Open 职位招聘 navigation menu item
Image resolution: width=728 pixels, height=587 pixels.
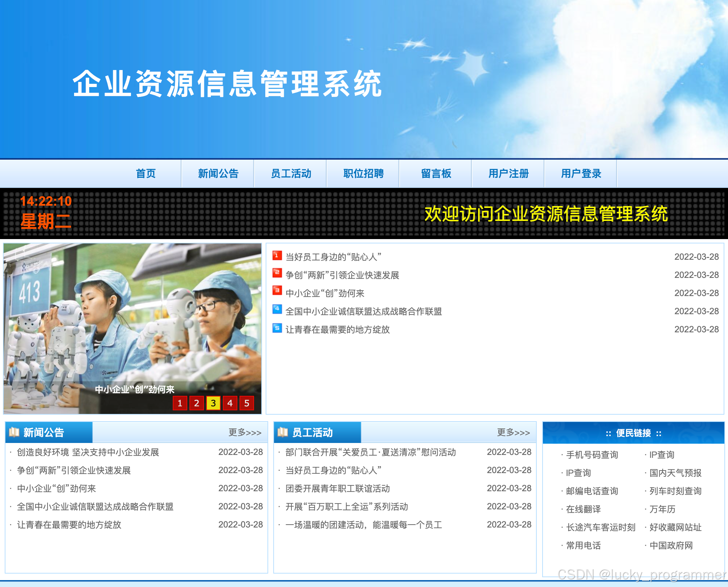click(363, 174)
